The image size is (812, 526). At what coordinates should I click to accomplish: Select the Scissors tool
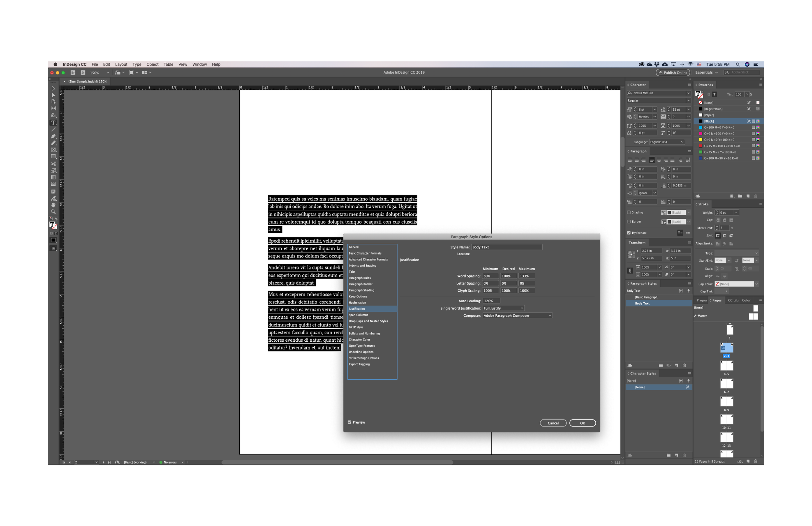pyautogui.click(x=53, y=164)
